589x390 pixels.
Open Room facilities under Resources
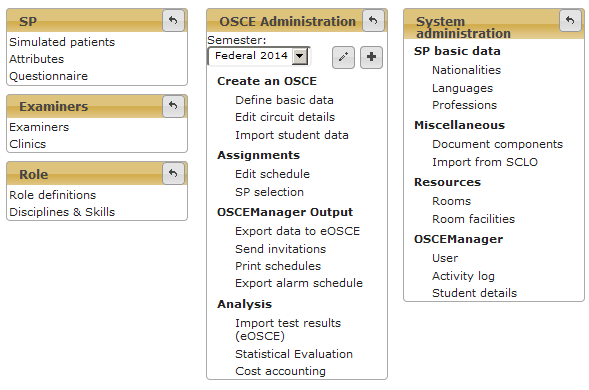pos(473,219)
